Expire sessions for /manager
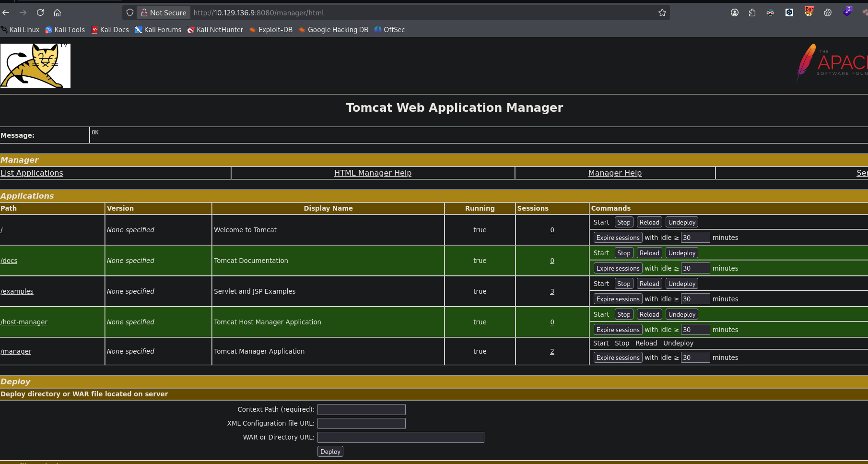This screenshot has width=868, height=464. 618,357
